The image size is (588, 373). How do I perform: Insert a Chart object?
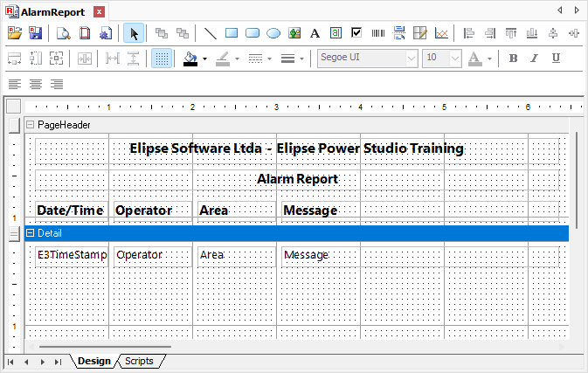pyautogui.click(x=441, y=33)
